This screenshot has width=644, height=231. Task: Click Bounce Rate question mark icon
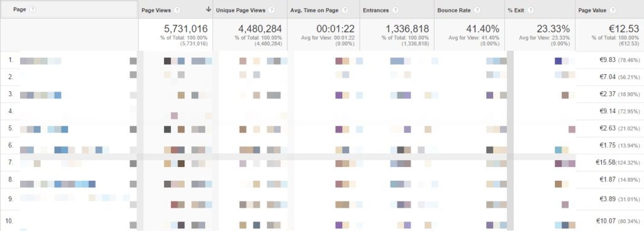[x=477, y=10]
